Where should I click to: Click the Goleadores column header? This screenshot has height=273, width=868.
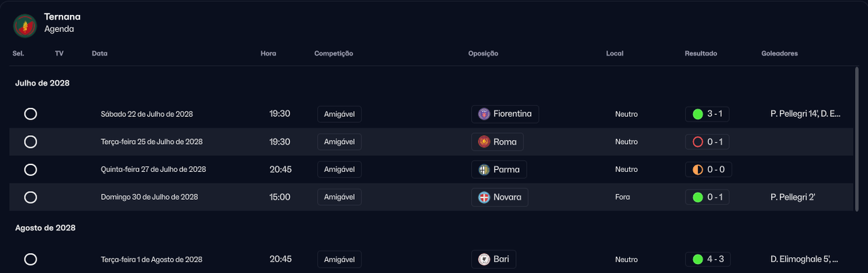tap(779, 54)
